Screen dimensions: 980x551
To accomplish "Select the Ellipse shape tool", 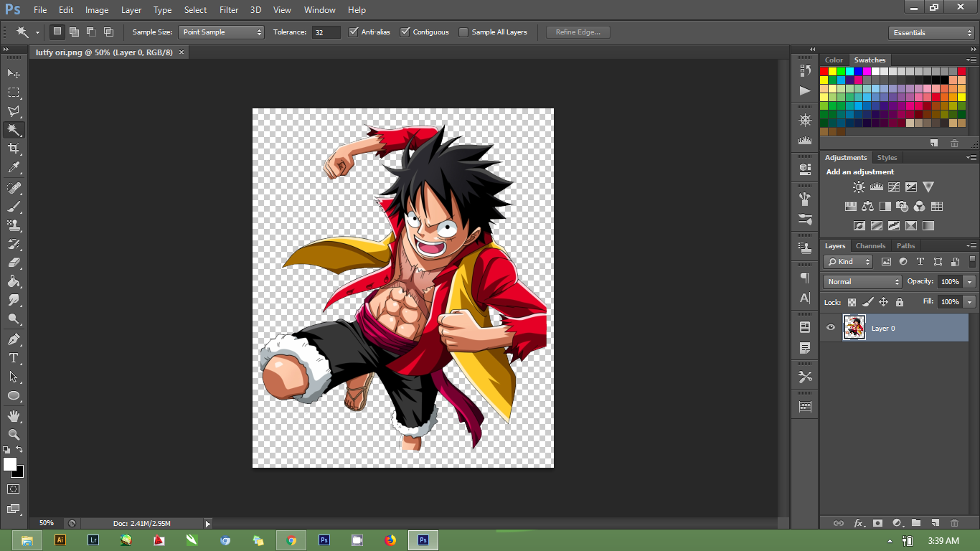I will coord(14,396).
